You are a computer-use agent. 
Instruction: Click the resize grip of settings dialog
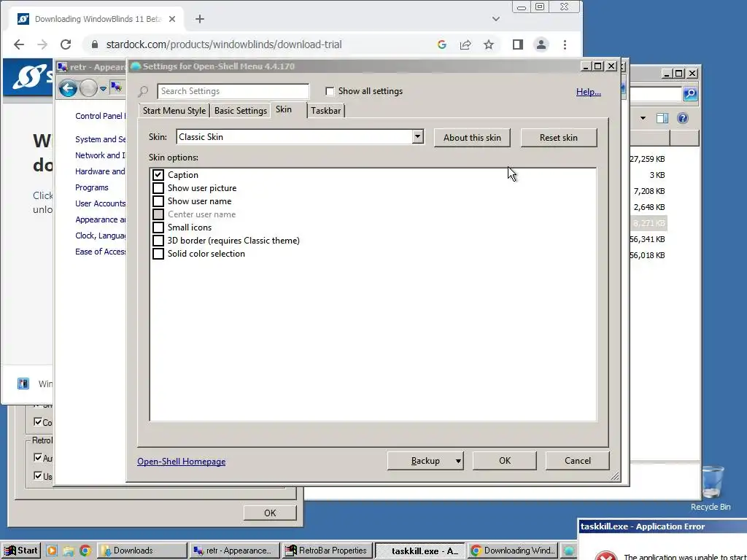click(x=615, y=475)
